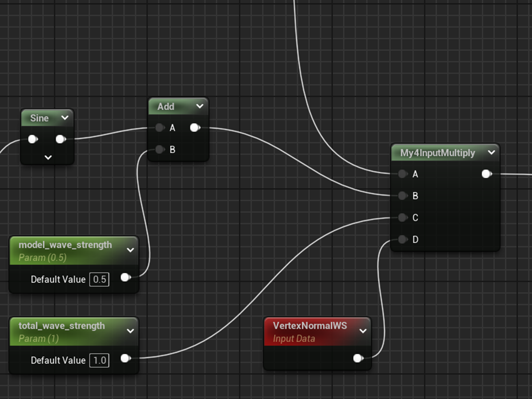
Task: Click the Add node output pin
Action: point(195,128)
